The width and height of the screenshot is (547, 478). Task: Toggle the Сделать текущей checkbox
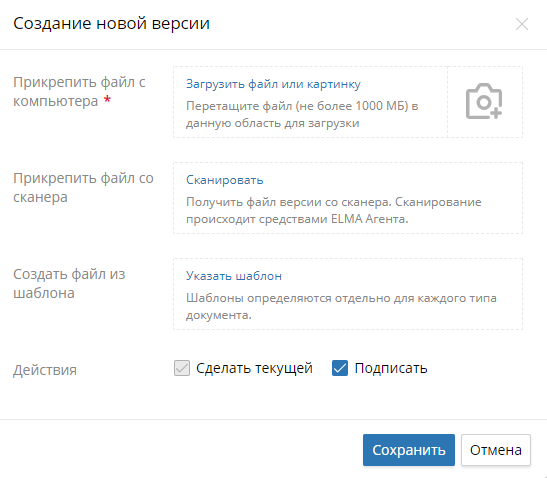tap(182, 368)
